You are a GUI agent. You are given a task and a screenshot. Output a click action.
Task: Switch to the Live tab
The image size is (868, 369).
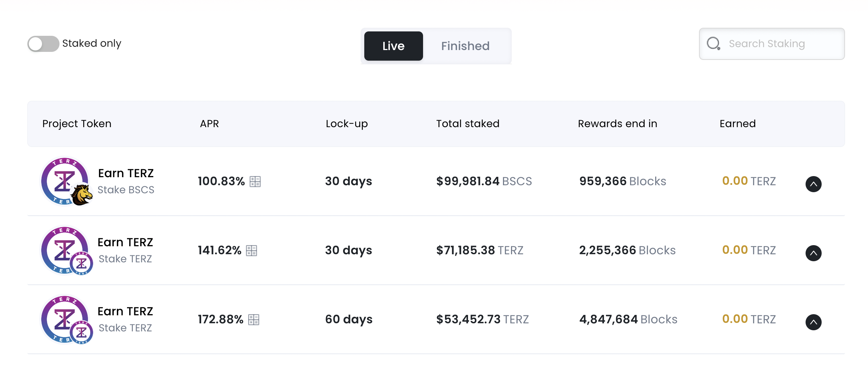click(x=393, y=46)
